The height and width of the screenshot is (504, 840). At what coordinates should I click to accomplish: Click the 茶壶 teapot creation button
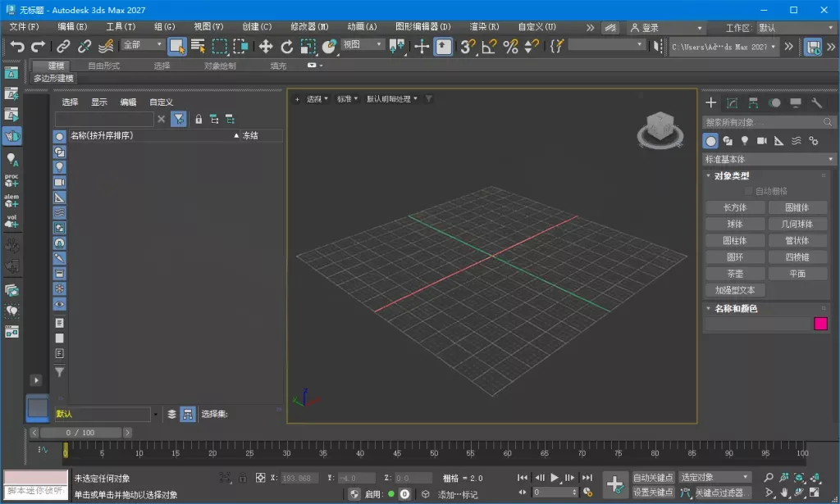[733, 274]
